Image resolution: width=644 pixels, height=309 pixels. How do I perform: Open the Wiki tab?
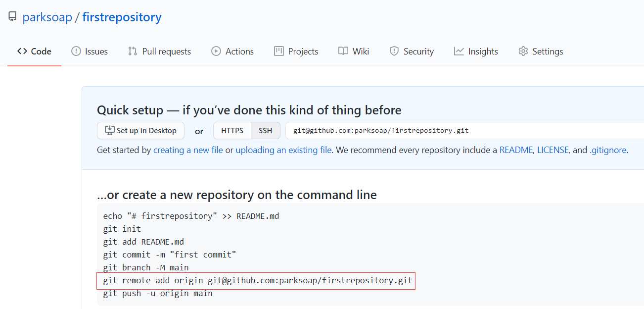coord(354,51)
